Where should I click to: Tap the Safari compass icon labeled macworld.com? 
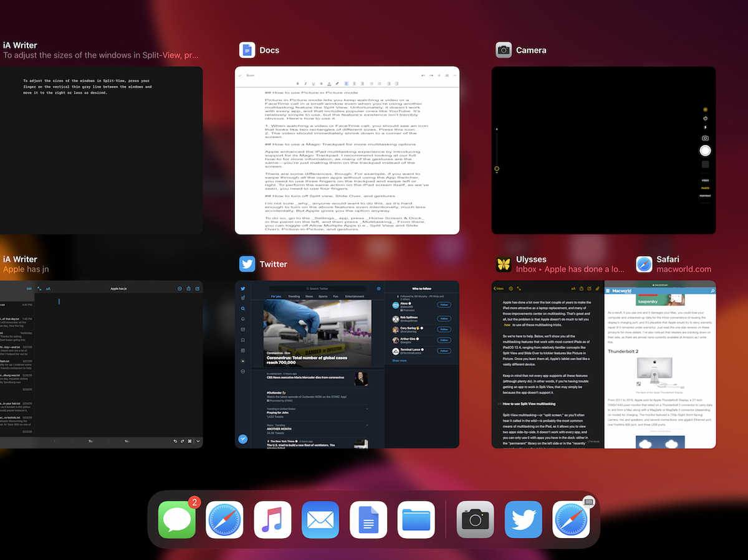click(x=644, y=264)
